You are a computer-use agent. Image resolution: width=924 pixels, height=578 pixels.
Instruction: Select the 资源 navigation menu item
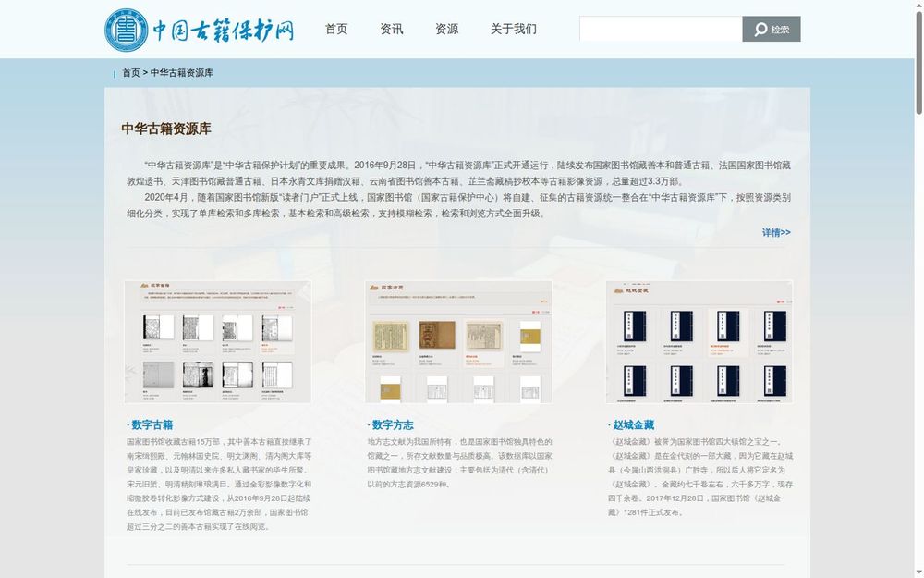[446, 29]
